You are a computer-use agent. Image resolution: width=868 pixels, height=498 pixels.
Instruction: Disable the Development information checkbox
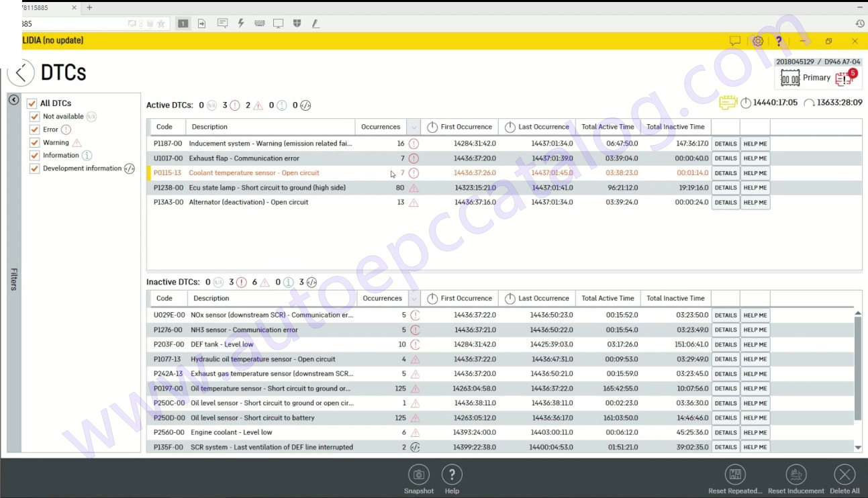point(35,169)
